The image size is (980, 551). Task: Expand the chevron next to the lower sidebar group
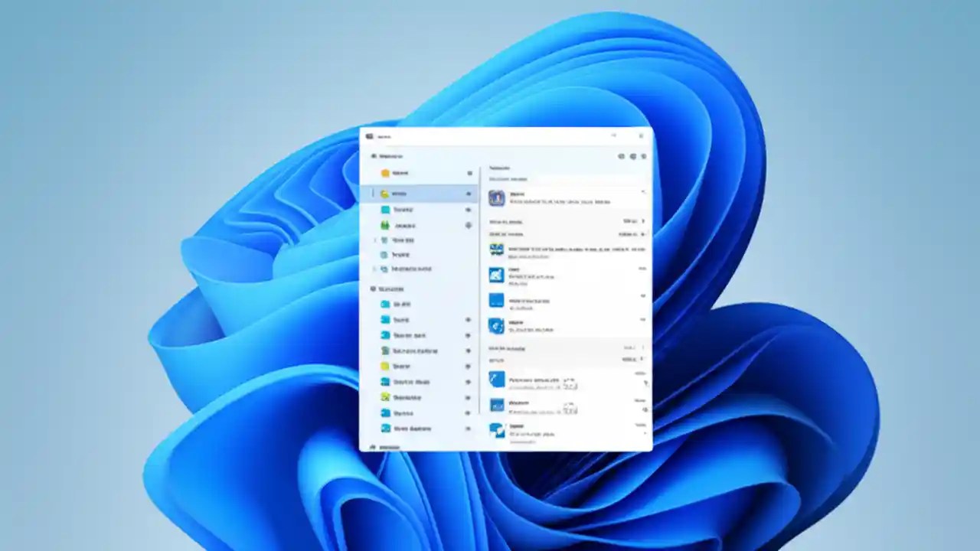(x=373, y=269)
